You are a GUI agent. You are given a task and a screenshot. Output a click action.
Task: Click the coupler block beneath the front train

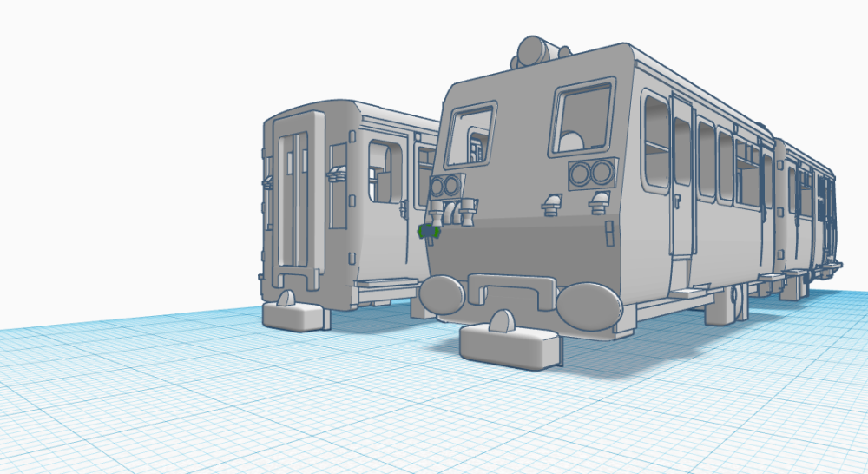pos(510,345)
